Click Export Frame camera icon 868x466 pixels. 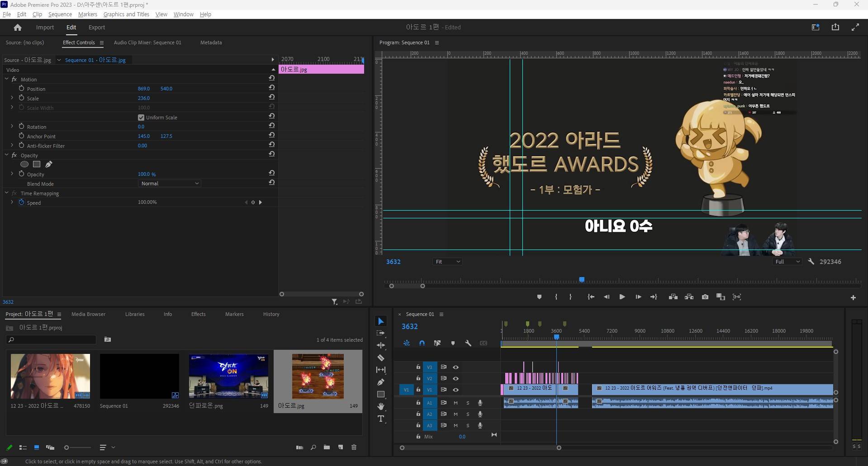[x=705, y=297]
